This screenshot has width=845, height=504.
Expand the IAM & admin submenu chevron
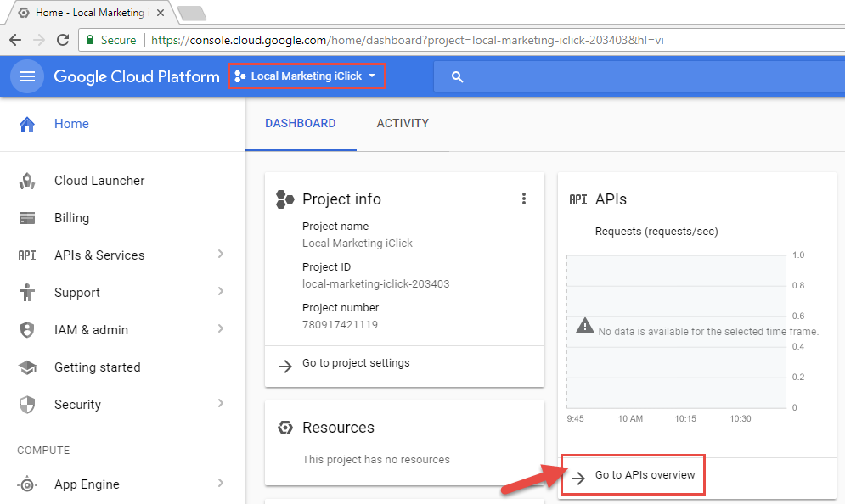221,328
